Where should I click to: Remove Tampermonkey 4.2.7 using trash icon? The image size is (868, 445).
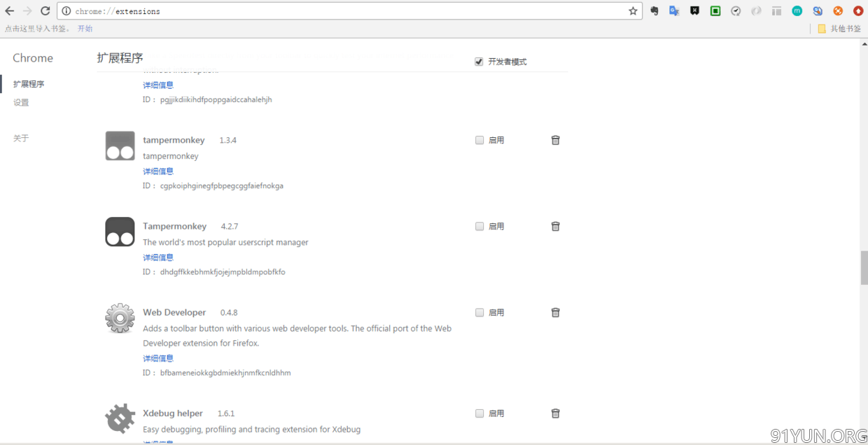click(555, 226)
